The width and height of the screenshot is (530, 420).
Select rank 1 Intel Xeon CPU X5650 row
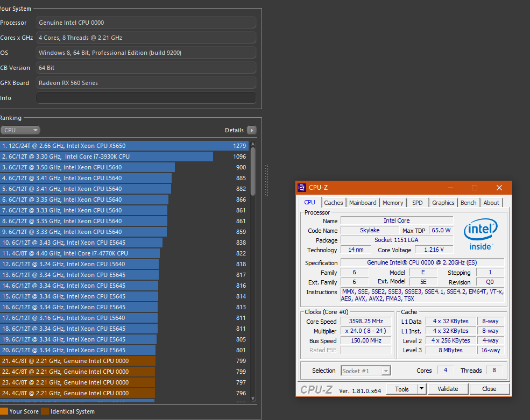124,146
